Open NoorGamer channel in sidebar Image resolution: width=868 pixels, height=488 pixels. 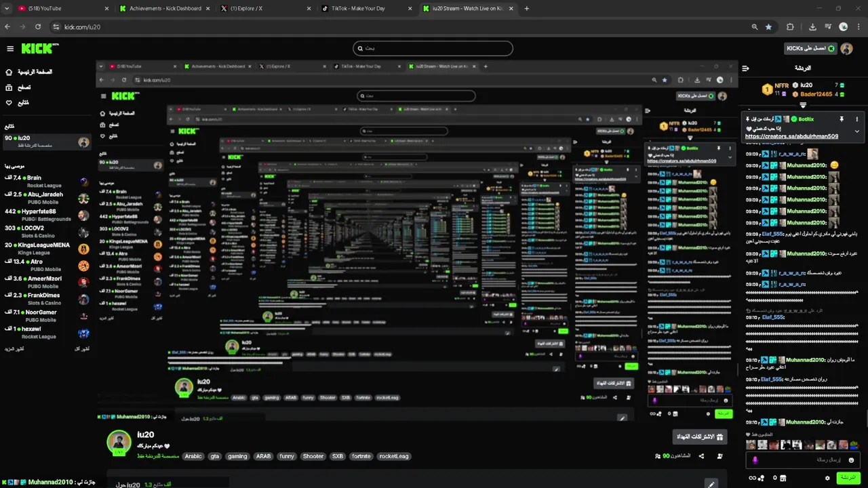click(x=47, y=316)
